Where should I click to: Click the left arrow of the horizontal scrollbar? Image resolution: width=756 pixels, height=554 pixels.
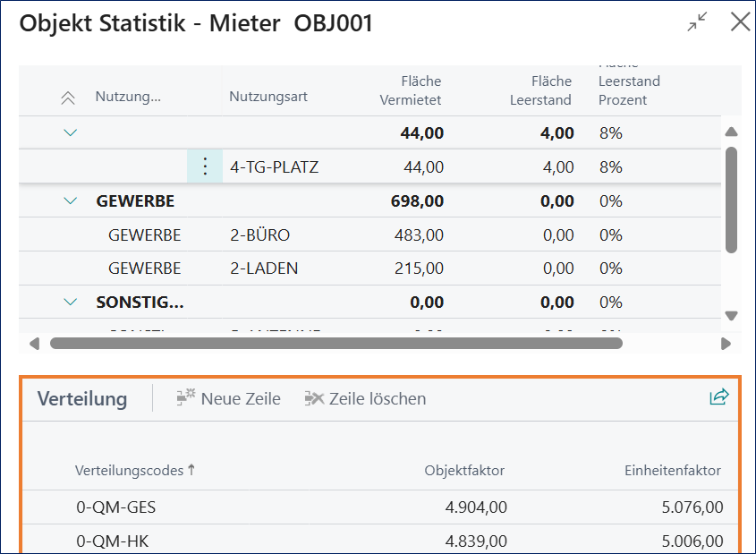34,342
